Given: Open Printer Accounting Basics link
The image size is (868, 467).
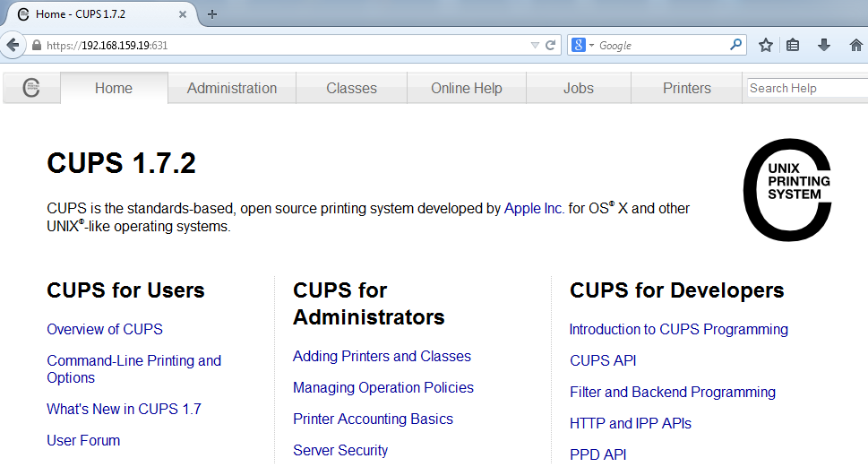Looking at the screenshot, I should [374, 419].
